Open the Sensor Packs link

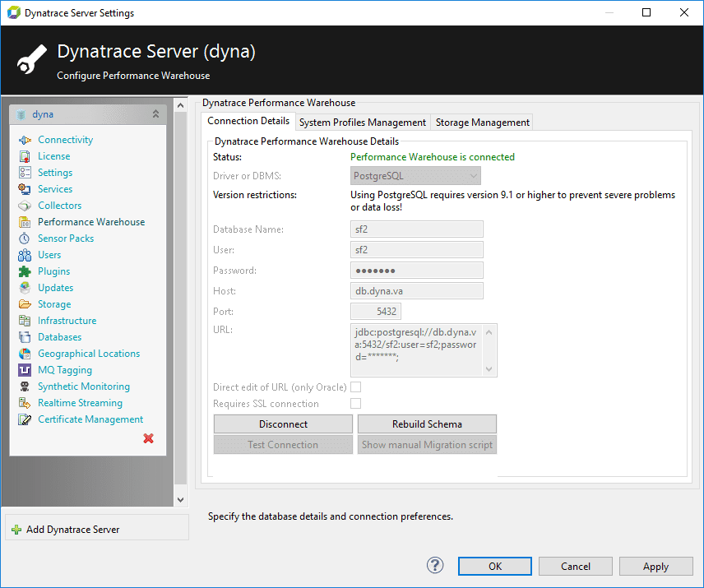coord(66,238)
